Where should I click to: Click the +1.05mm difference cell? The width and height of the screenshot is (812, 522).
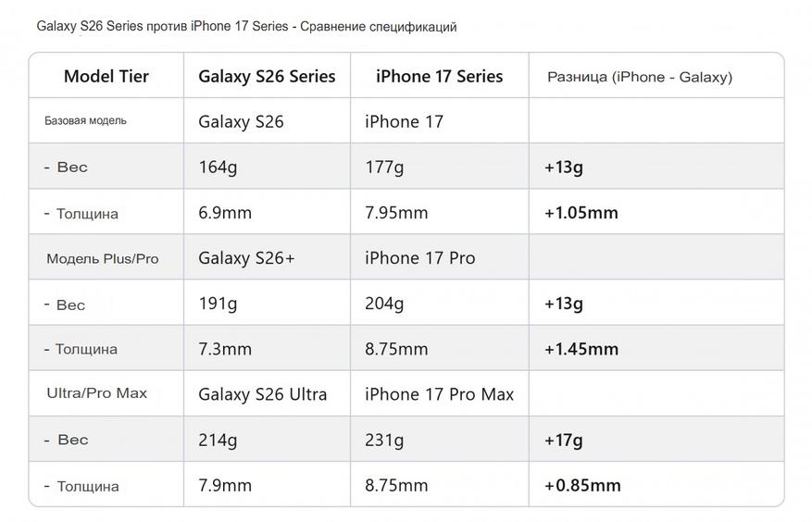point(581,213)
